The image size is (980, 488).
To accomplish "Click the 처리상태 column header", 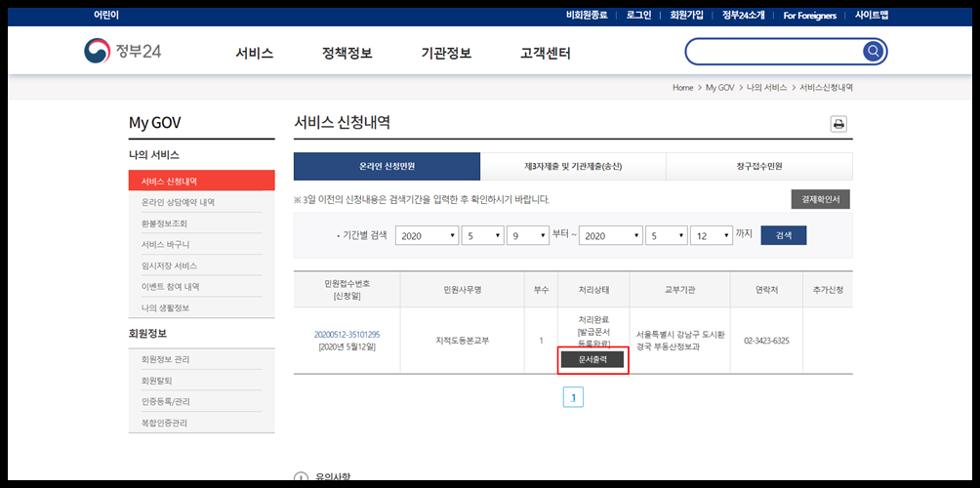I will [x=593, y=289].
